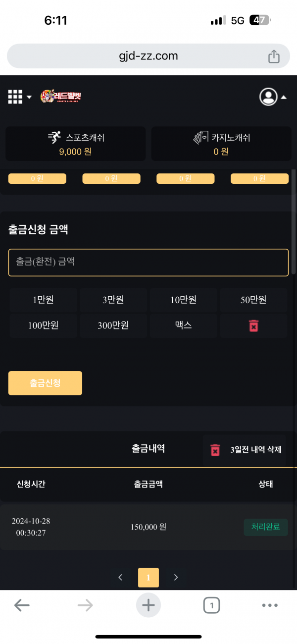Open browser more options ellipsis
The width and height of the screenshot is (297, 644).
(x=270, y=605)
